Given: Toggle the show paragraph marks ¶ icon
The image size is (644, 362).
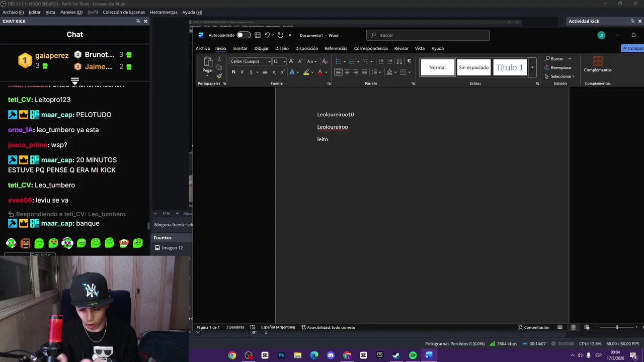Looking at the screenshot, I should pyautogui.click(x=409, y=61).
